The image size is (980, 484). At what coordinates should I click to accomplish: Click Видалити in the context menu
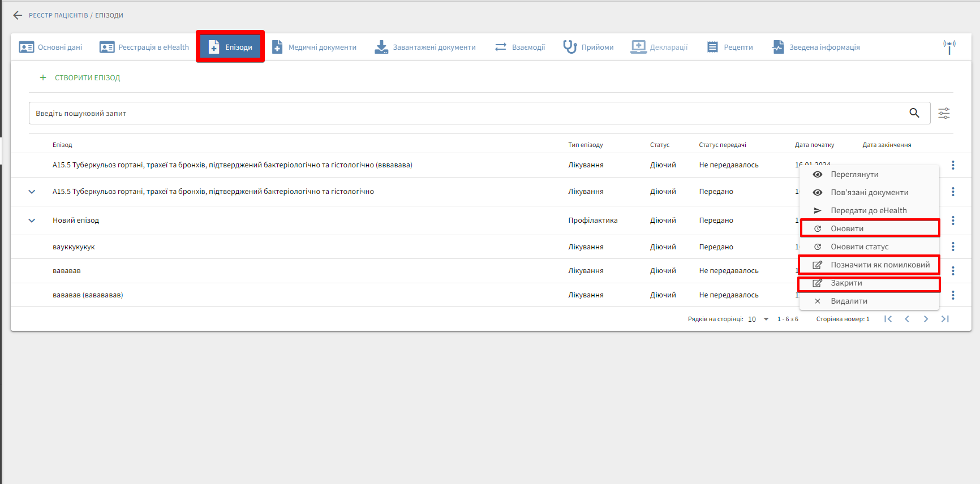click(849, 301)
